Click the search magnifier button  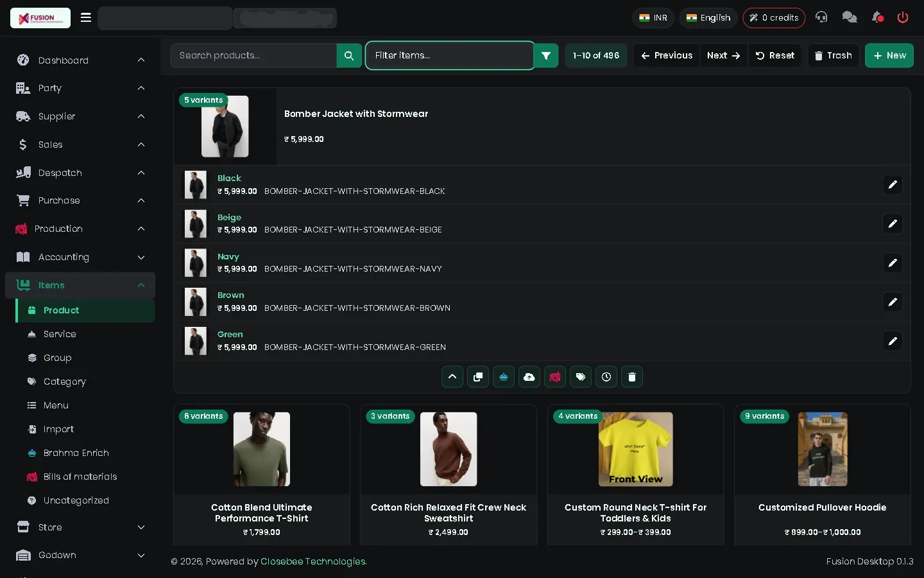[349, 56]
